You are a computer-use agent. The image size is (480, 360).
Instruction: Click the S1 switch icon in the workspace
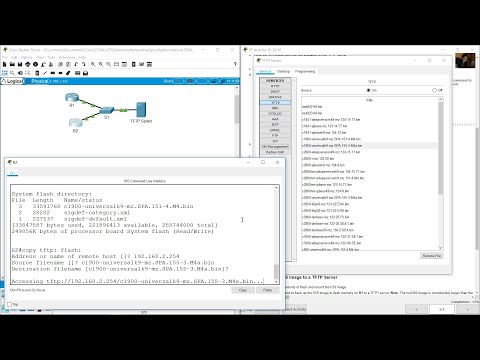pos(107,110)
